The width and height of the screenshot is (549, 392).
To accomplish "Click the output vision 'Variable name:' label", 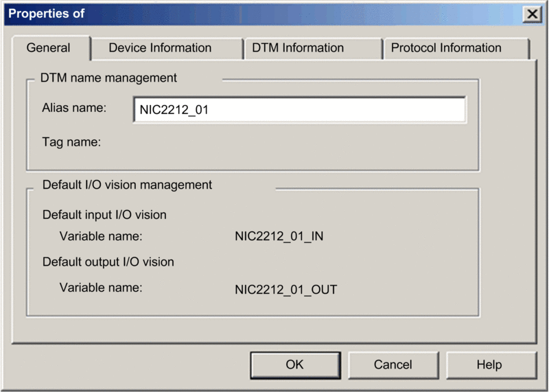I will pos(100,288).
